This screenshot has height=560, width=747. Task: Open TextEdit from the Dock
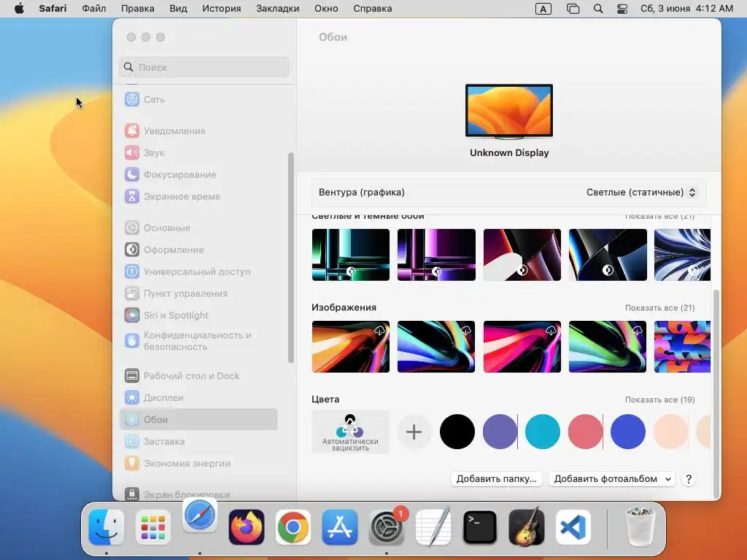pyautogui.click(x=433, y=527)
